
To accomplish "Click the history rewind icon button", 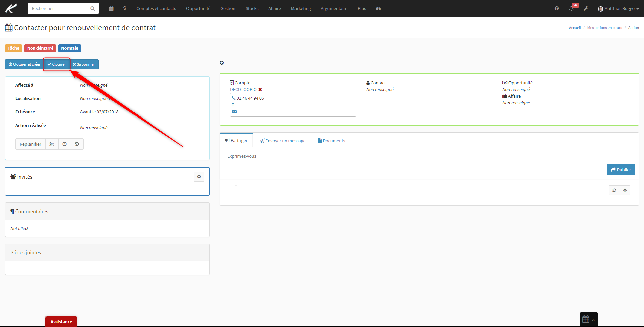I will click(77, 144).
